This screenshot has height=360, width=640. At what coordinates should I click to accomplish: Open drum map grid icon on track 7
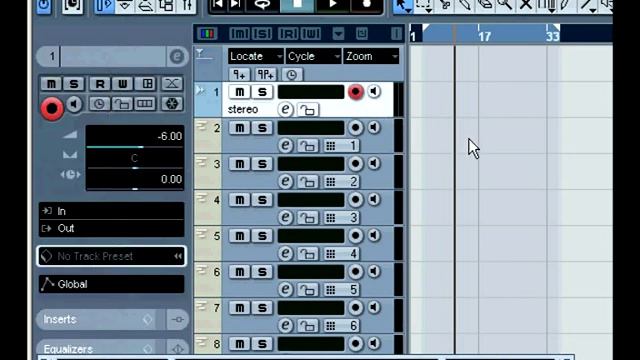[x=331, y=325]
